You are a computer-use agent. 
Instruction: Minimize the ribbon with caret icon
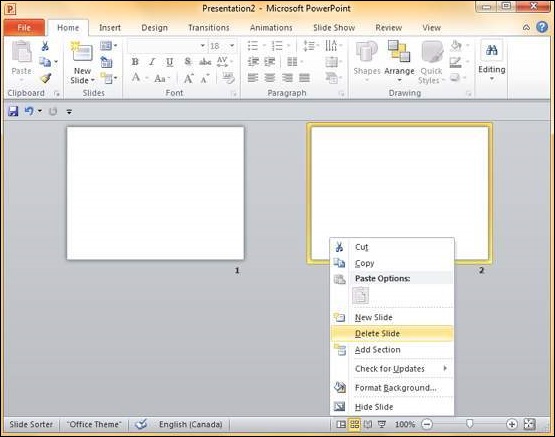pyautogui.click(x=526, y=28)
